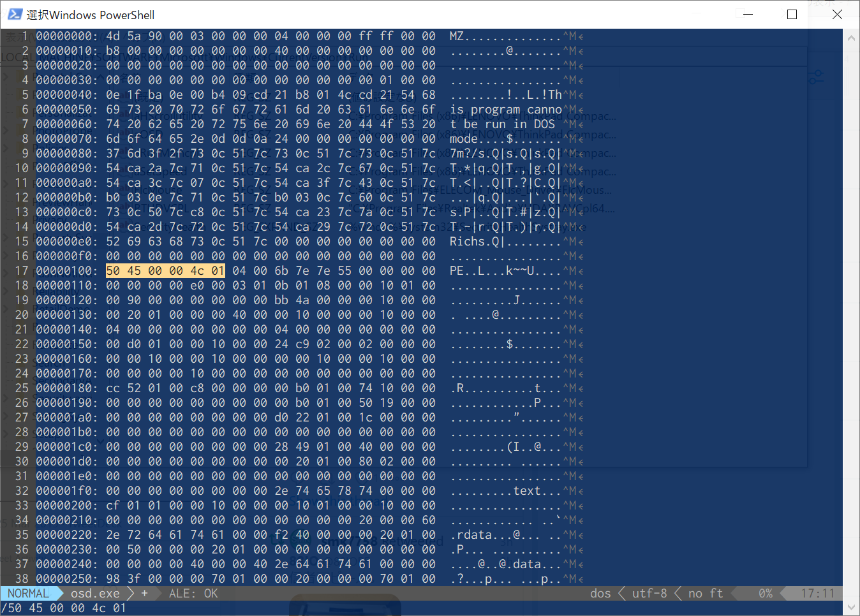Minimize the Windows PowerShell window
This screenshot has height=616, width=860.
click(x=748, y=15)
